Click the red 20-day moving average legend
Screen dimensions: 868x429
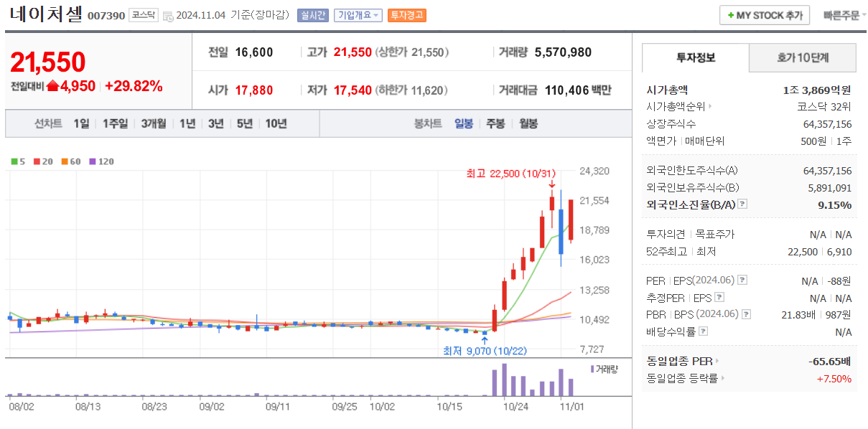pyautogui.click(x=43, y=161)
